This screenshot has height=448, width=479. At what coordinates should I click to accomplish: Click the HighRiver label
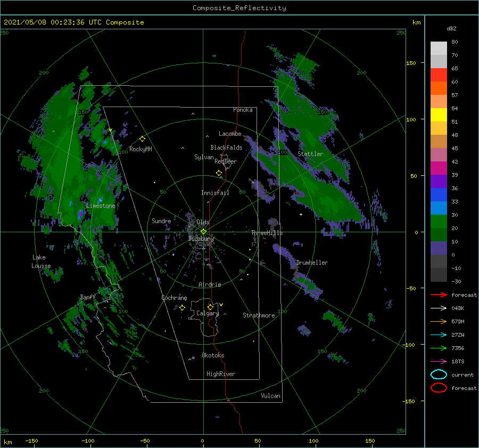(221, 374)
